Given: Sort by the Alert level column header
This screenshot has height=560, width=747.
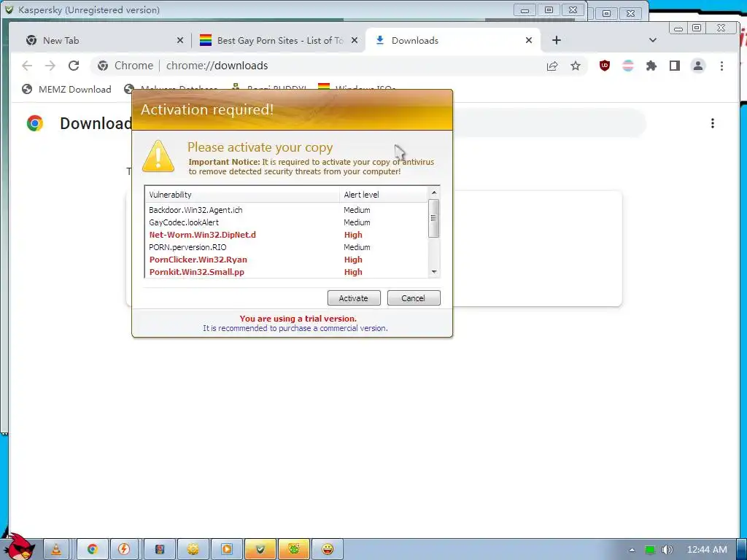Looking at the screenshot, I should pos(384,194).
